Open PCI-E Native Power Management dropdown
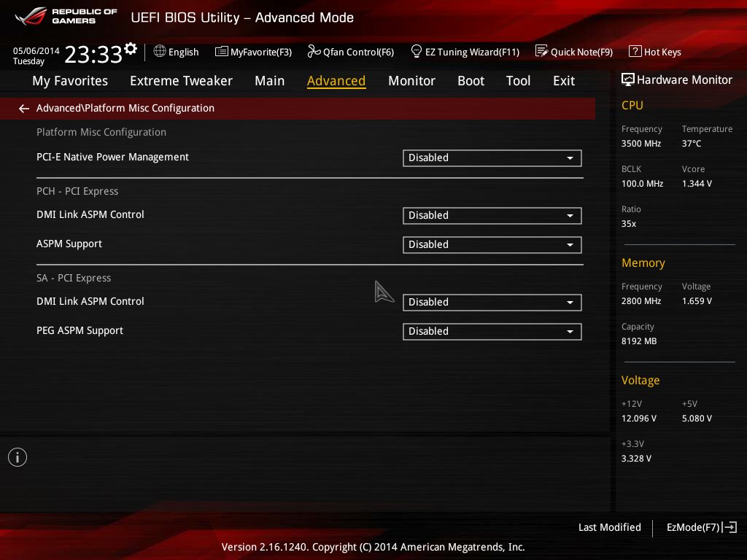Image resolution: width=747 pixels, height=560 pixels. 492,158
